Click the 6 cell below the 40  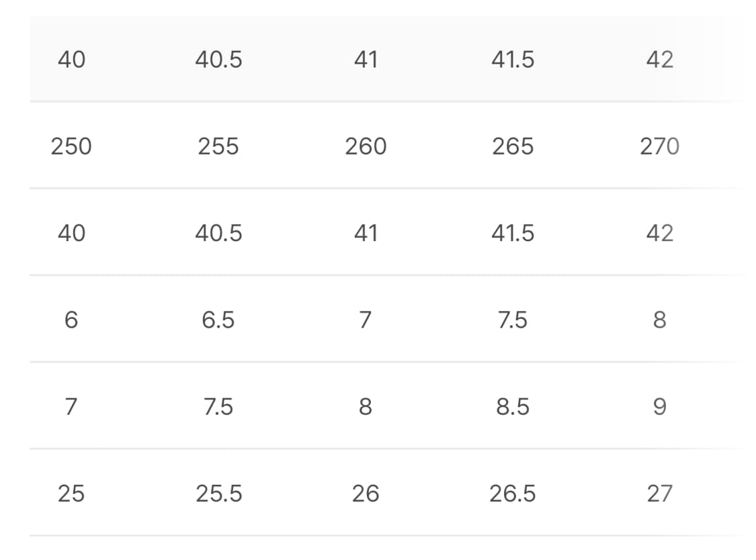[x=71, y=320]
